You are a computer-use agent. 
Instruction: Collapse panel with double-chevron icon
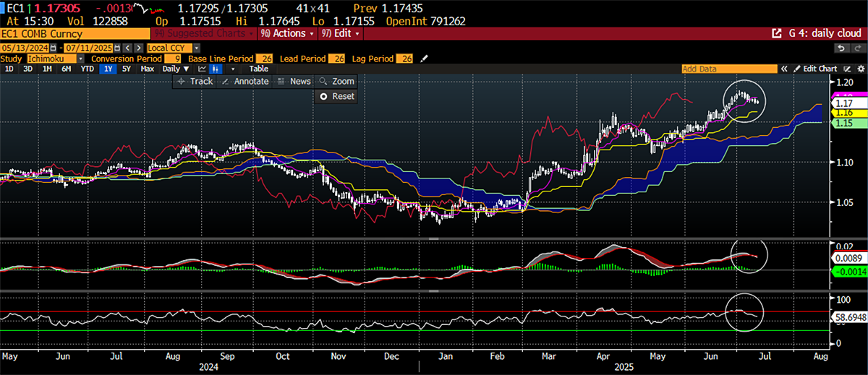[x=783, y=69]
